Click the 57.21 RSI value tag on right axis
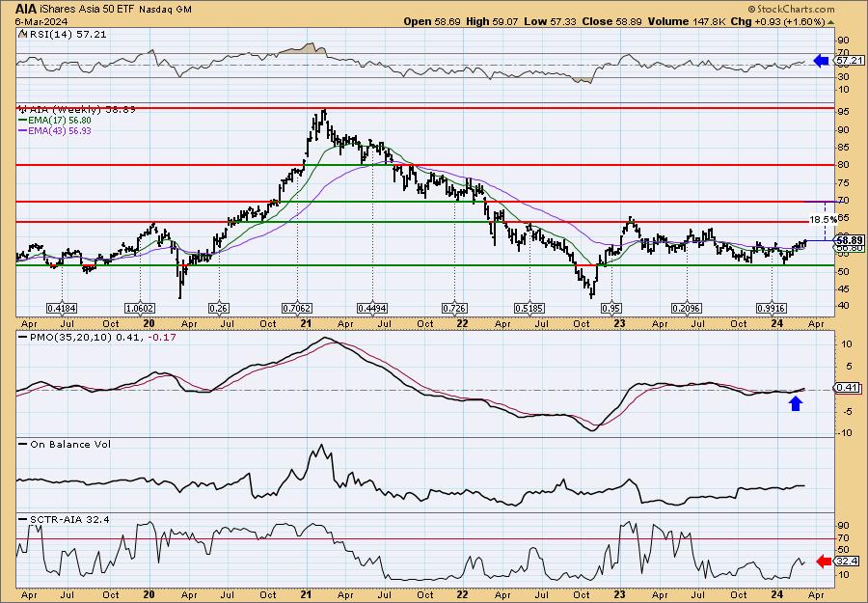This screenshot has width=868, height=603. [848, 61]
